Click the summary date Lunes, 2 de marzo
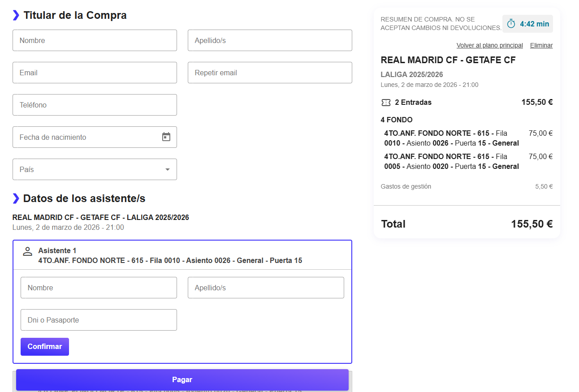 (x=429, y=85)
